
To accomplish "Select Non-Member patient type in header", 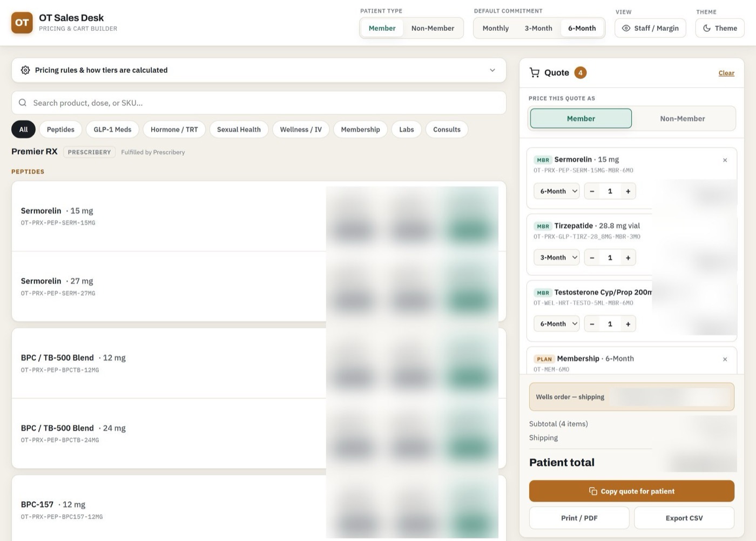I will tap(433, 28).
